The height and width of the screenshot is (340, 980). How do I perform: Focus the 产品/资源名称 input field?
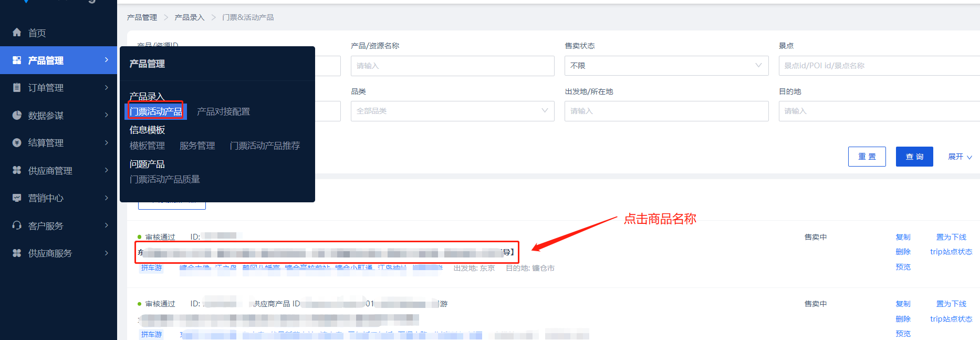tap(452, 66)
